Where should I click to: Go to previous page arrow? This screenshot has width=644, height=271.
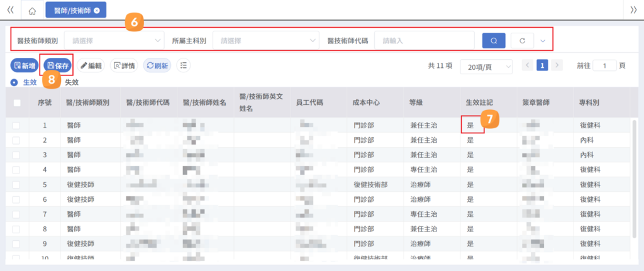[x=528, y=65]
